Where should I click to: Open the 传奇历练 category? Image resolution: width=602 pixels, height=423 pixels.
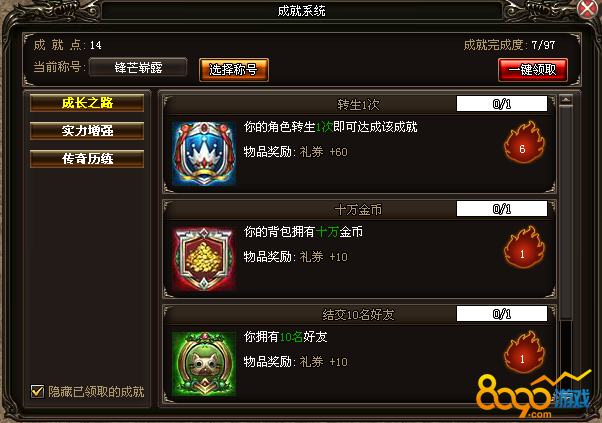click(x=87, y=159)
